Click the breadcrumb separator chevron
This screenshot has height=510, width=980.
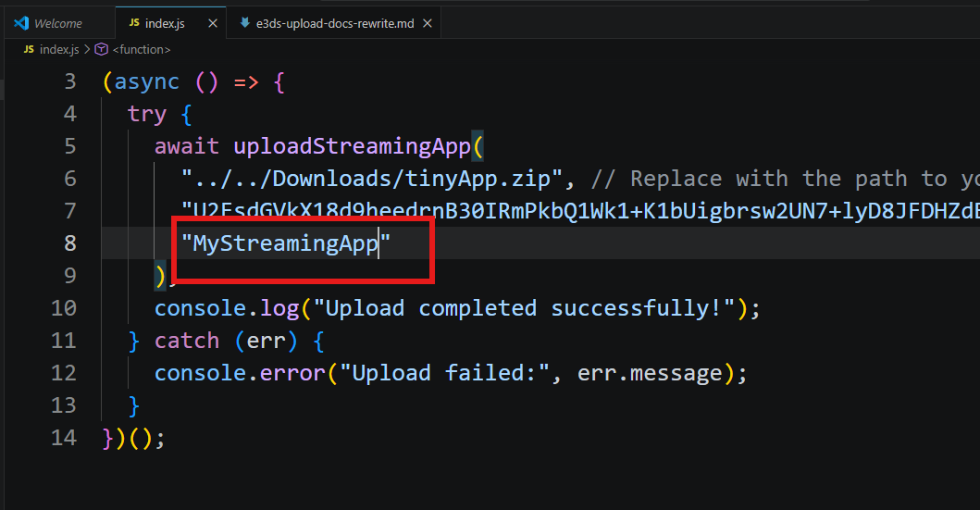[88, 49]
